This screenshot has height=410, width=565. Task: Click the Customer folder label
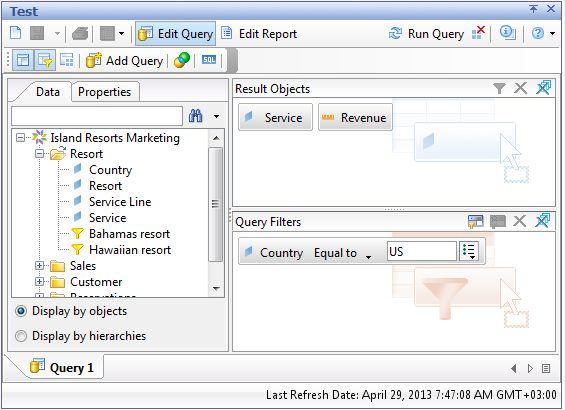point(96,282)
